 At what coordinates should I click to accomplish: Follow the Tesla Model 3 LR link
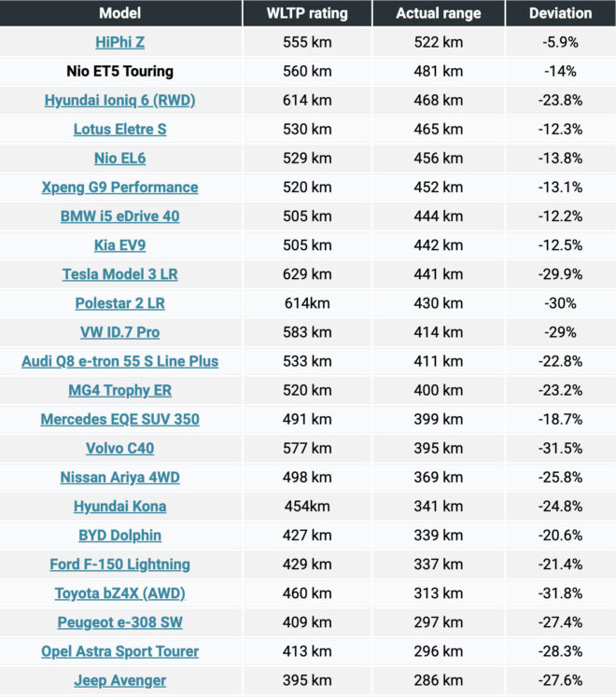119,274
